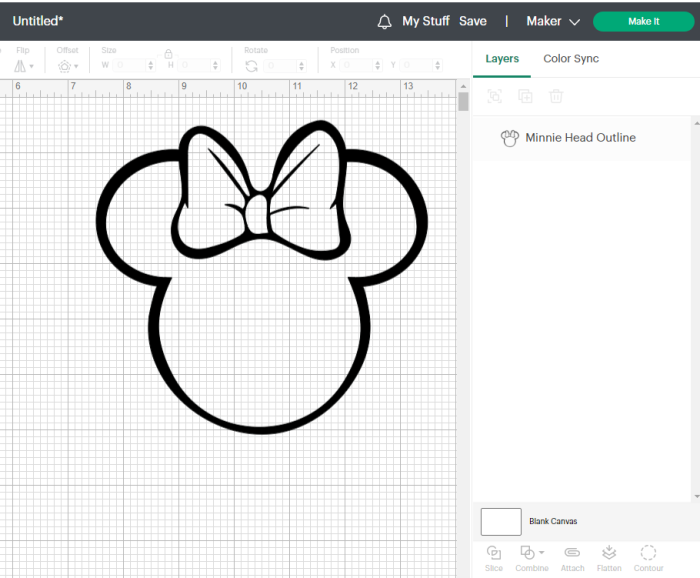The width and height of the screenshot is (700, 578).
Task: Click the Size width input field
Action: tap(129, 65)
